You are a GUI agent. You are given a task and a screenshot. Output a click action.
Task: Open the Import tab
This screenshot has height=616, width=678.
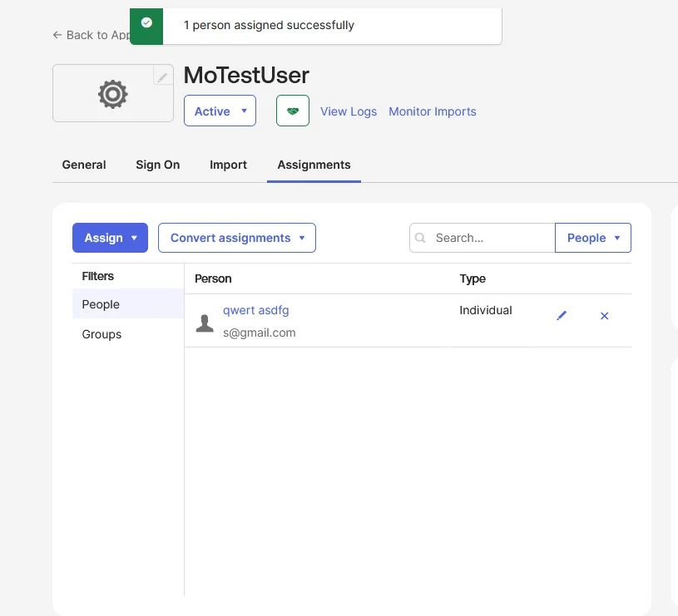(228, 165)
